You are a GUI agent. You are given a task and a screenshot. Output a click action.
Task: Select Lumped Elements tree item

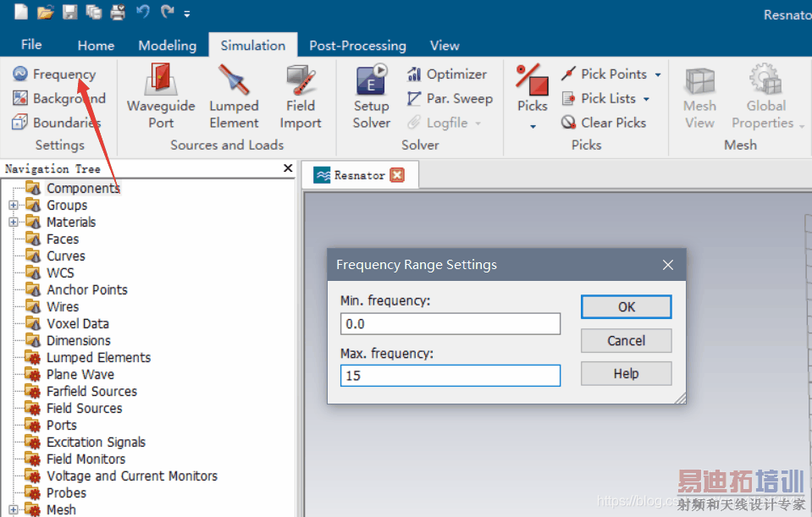(x=98, y=358)
